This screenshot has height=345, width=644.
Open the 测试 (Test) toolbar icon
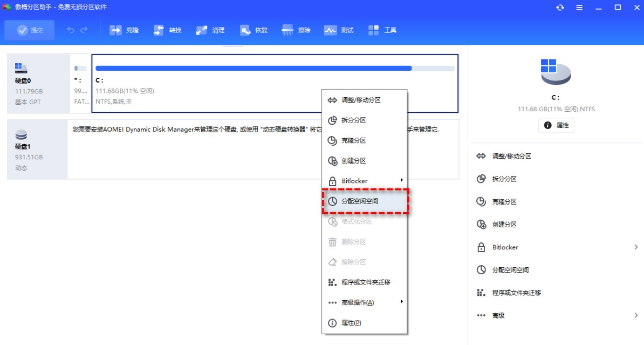point(339,30)
